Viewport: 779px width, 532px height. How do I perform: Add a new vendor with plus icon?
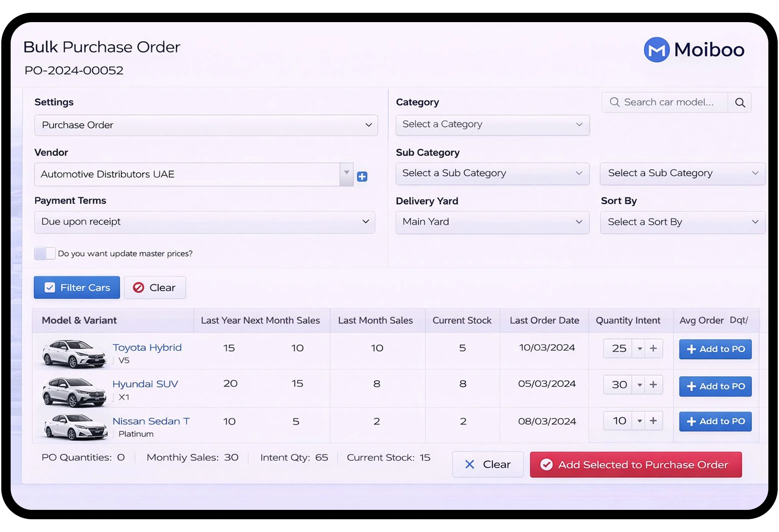point(362,177)
